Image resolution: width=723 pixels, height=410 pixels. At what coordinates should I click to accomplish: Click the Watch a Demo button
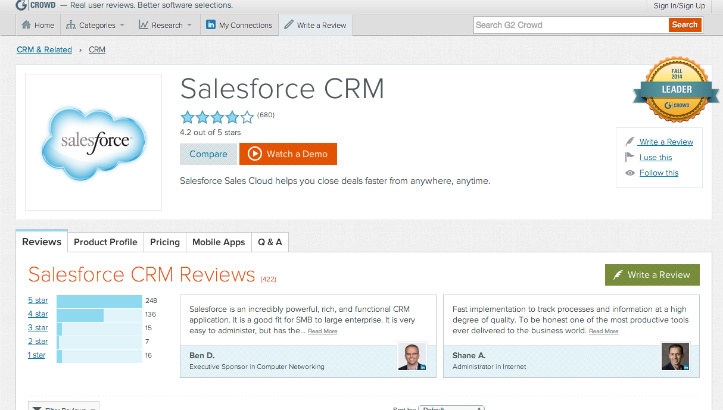(288, 154)
